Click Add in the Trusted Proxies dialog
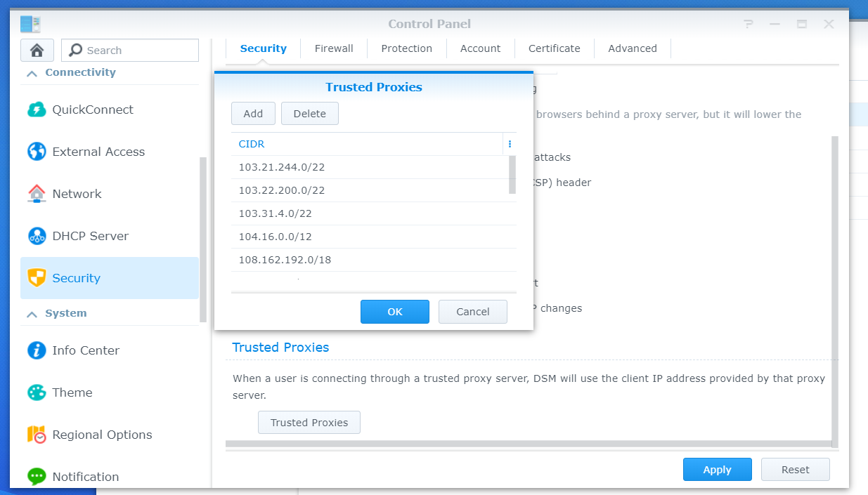The width and height of the screenshot is (868, 495). point(253,114)
